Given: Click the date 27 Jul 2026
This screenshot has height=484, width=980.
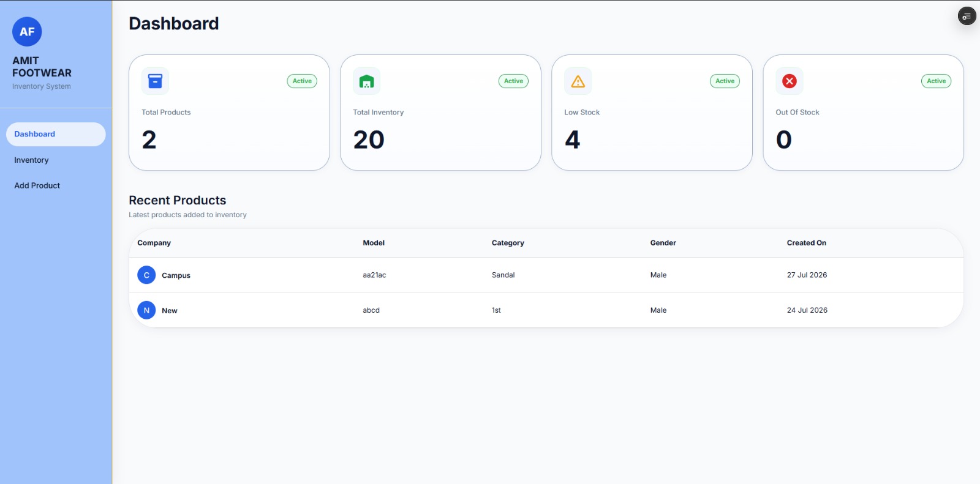Looking at the screenshot, I should pos(807,275).
